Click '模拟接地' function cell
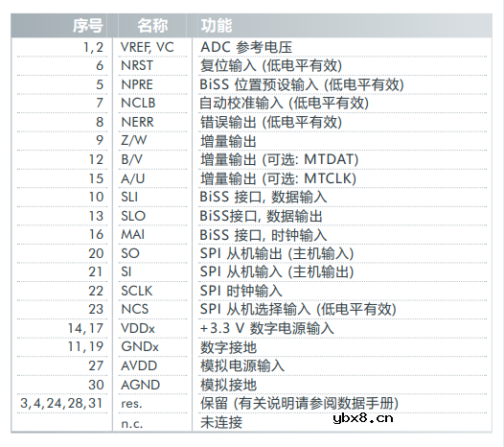This screenshot has height=447, width=504. [x=229, y=385]
